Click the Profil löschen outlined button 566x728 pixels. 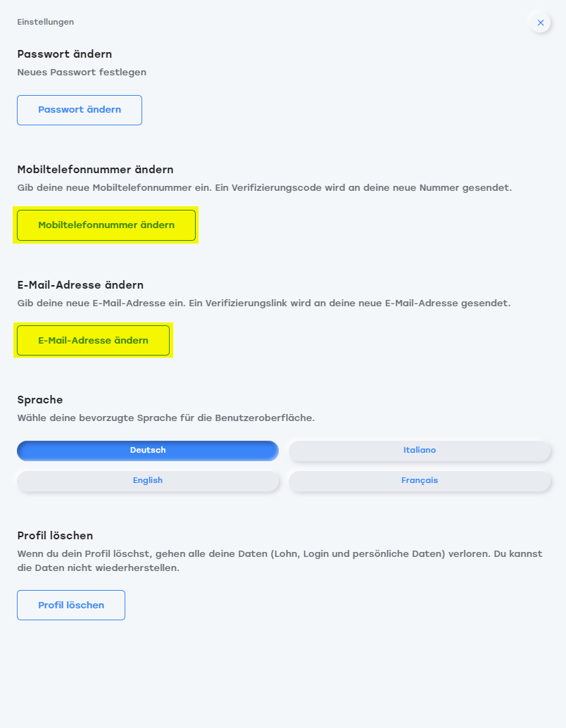click(x=71, y=605)
